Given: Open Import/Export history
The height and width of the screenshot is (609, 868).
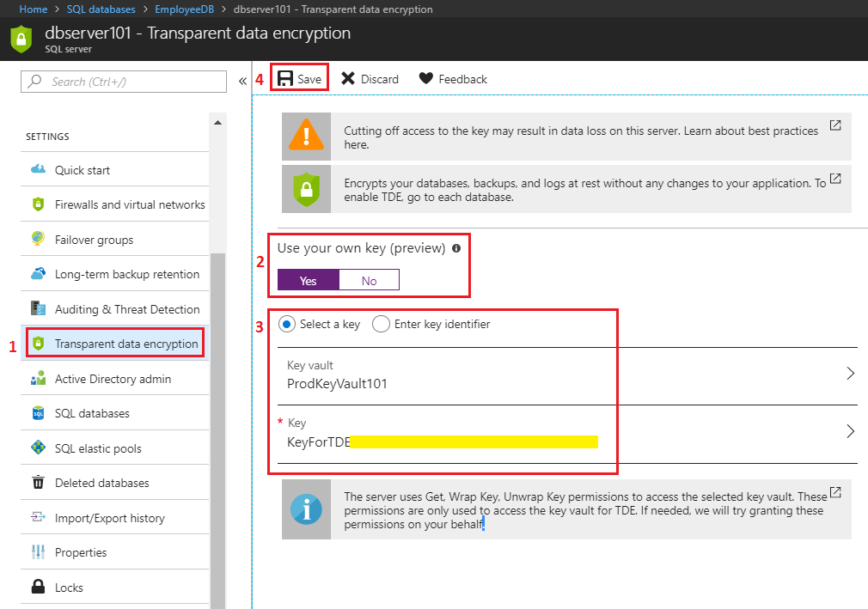Looking at the screenshot, I should coord(114,517).
